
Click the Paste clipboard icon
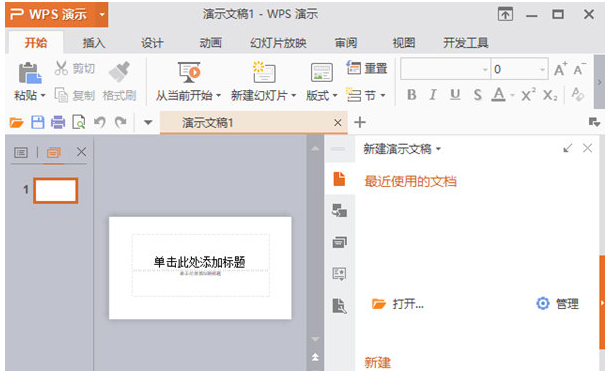point(30,73)
